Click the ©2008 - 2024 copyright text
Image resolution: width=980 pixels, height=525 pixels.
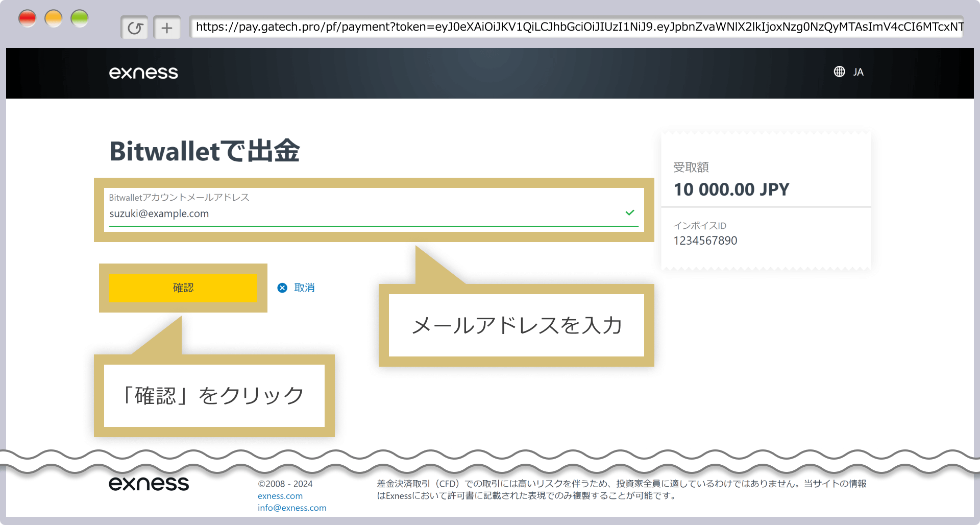click(x=285, y=484)
